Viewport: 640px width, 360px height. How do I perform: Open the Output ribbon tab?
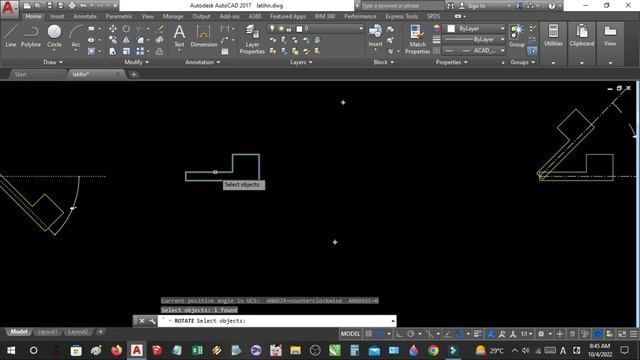click(201, 16)
